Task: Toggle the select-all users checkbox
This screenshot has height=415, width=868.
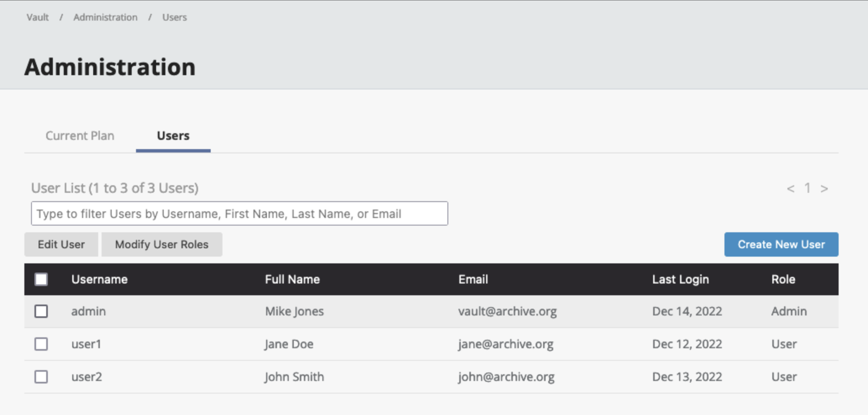Action: pos(41,279)
